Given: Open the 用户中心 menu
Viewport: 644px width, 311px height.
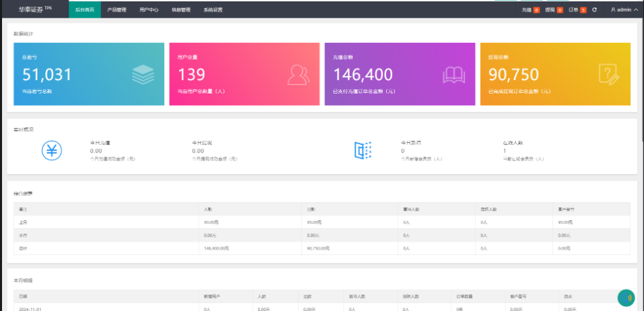Looking at the screenshot, I should 149,10.
